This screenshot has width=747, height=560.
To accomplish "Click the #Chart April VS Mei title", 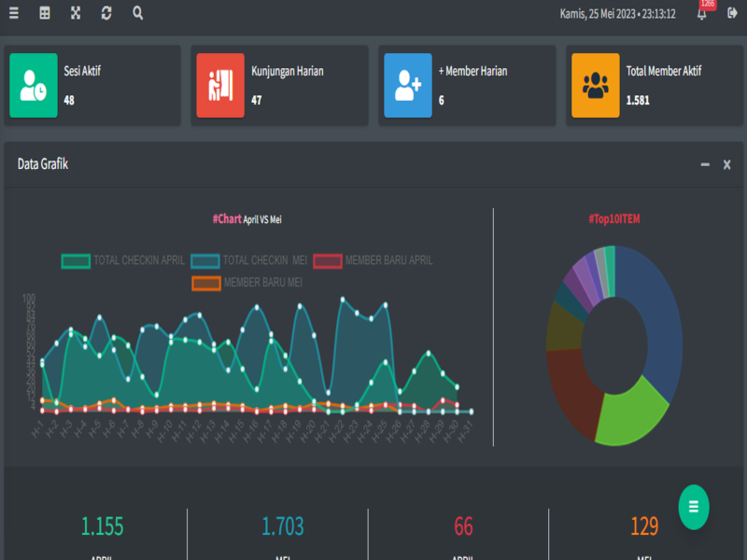I will [247, 219].
